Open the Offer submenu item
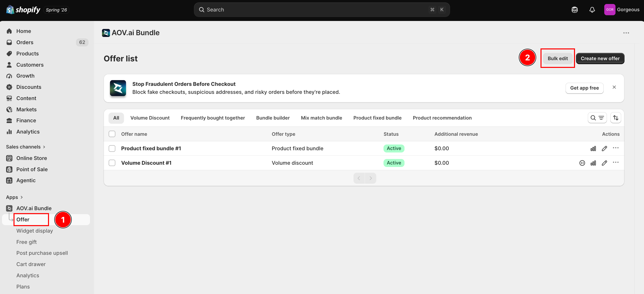Screen dimensions: 644x294 tap(23, 220)
